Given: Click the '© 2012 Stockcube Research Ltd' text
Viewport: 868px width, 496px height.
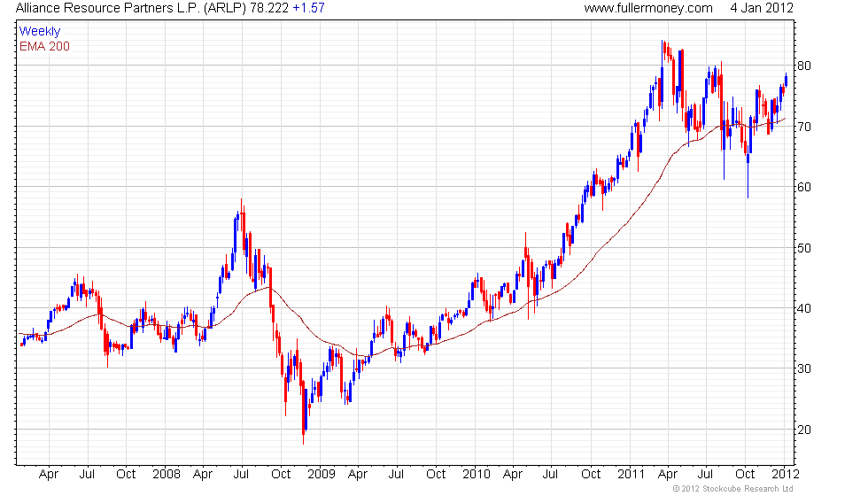Looking at the screenshot, I should [733, 489].
